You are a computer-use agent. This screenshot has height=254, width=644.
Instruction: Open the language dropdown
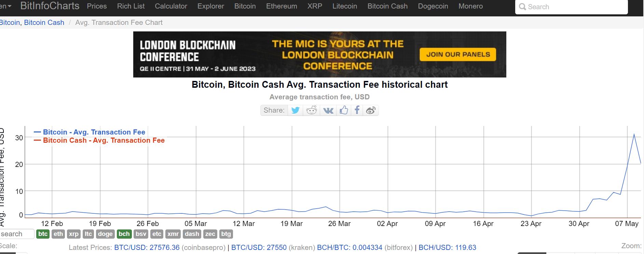5,6
